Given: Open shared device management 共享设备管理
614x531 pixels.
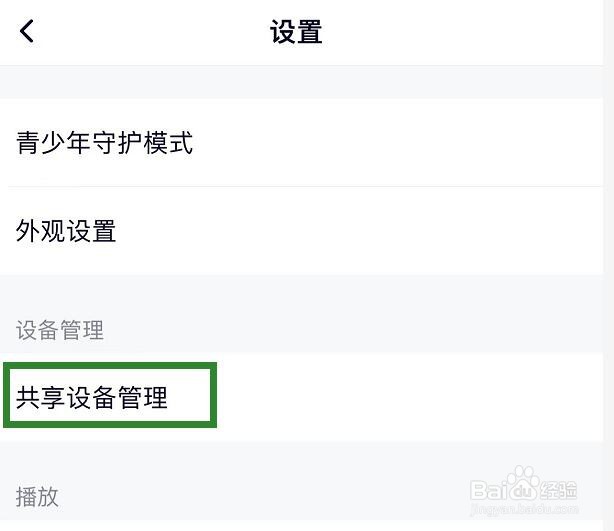Looking at the screenshot, I should coord(301,397).
